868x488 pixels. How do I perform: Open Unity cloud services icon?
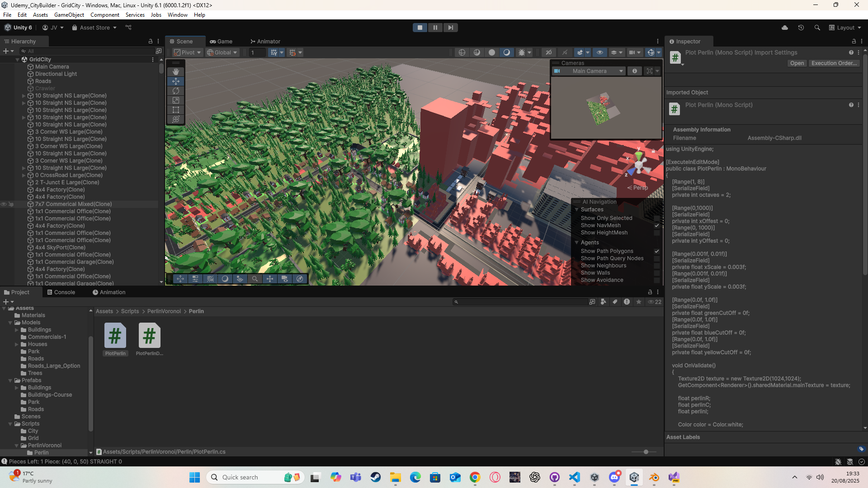point(785,28)
